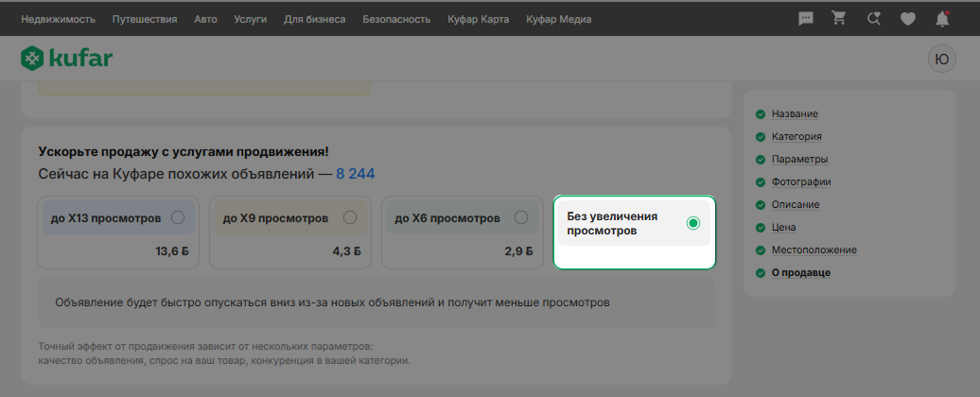Open favorites heart icon
This screenshot has width=980, height=397.
pyautogui.click(x=907, y=19)
